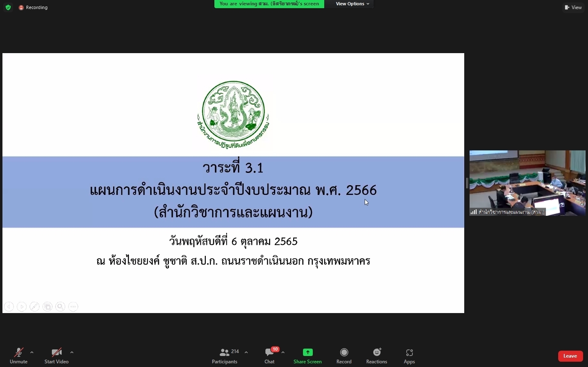Open the Apps panel
This screenshot has width=588, height=367.
pos(410,356)
